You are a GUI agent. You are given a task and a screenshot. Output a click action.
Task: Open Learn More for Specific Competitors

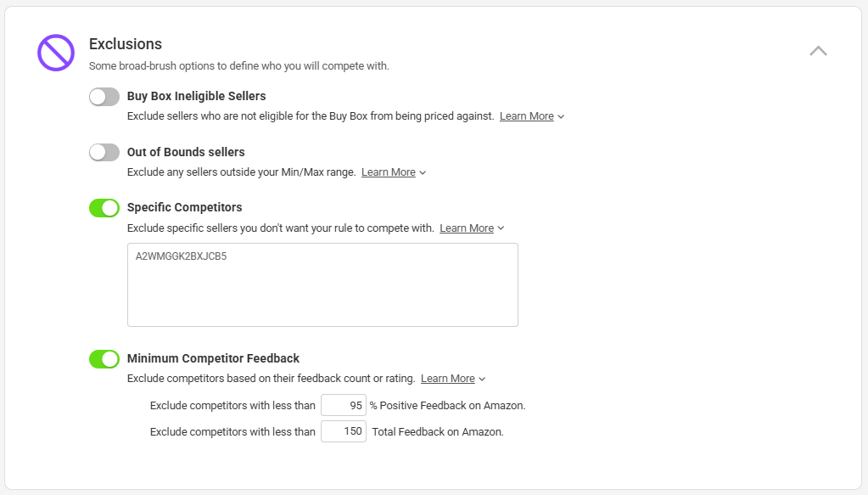(x=466, y=228)
